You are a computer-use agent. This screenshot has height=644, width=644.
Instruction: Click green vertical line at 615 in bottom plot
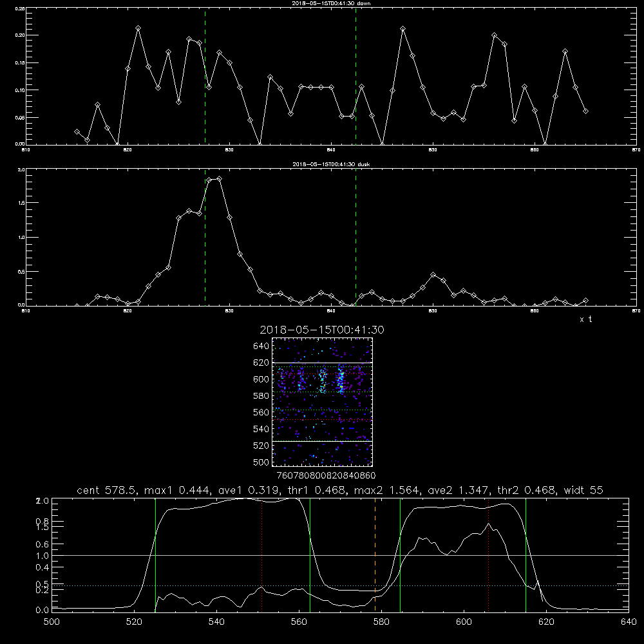pos(526,554)
